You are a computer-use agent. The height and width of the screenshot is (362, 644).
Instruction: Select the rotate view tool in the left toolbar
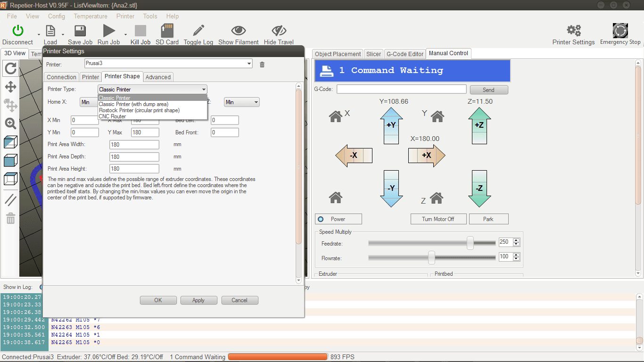10,68
